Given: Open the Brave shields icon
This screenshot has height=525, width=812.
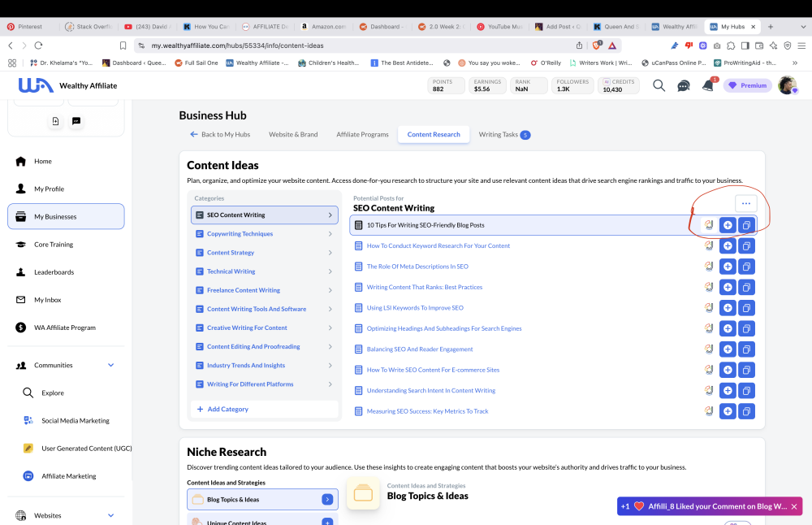Looking at the screenshot, I should coord(597,46).
